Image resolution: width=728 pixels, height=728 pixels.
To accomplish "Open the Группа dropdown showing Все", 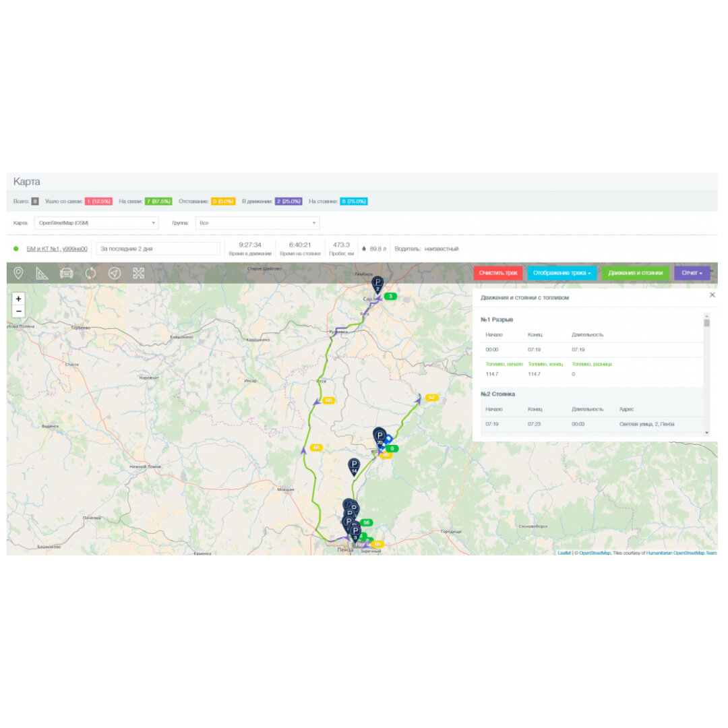I will [x=257, y=223].
